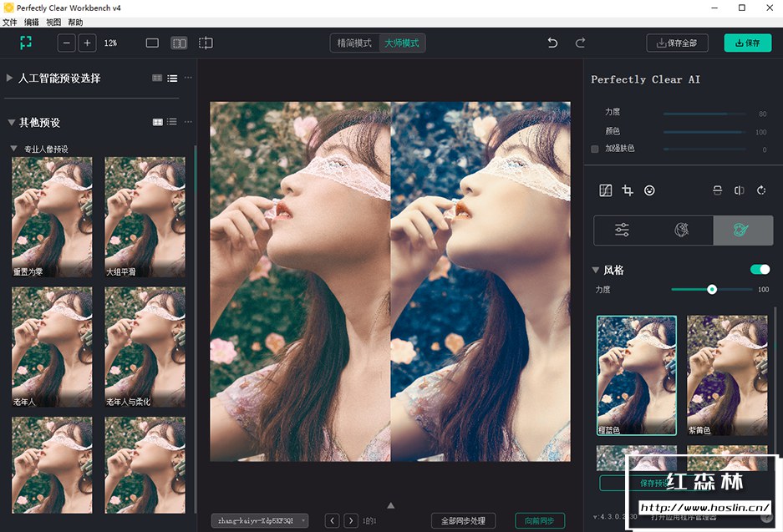
Task: Switch to side-by-side compare view
Action: click(179, 43)
